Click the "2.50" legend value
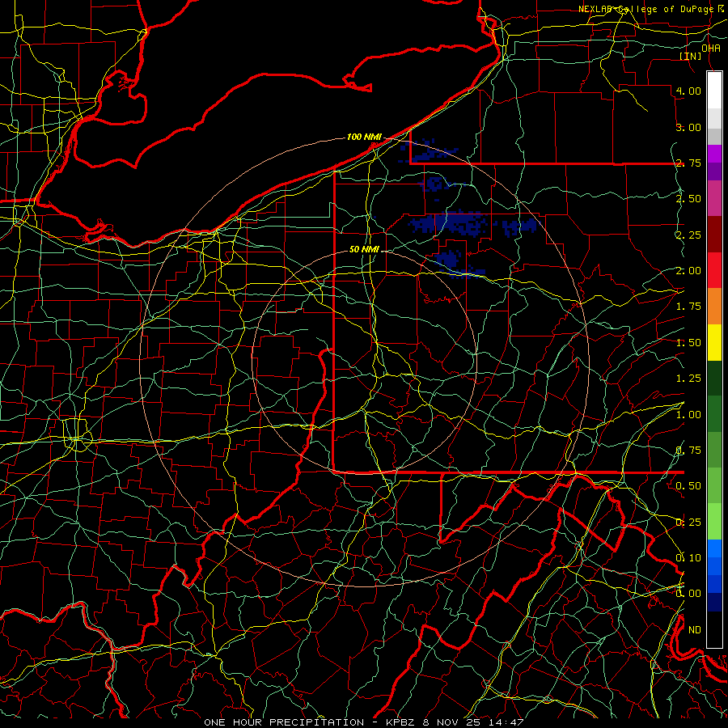728x728 pixels. click(x=688, y=199)
